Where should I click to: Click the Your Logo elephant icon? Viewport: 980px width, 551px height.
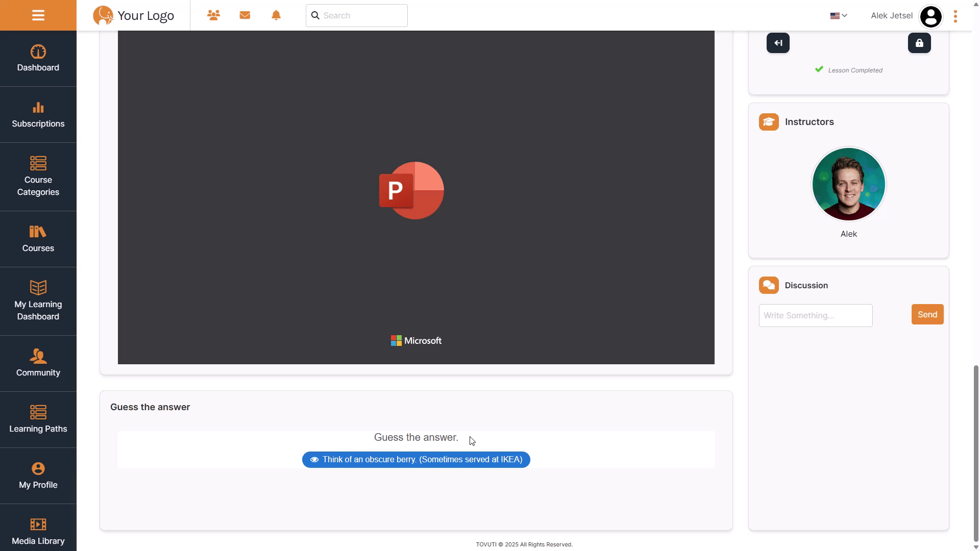click(x=103, y=16)
